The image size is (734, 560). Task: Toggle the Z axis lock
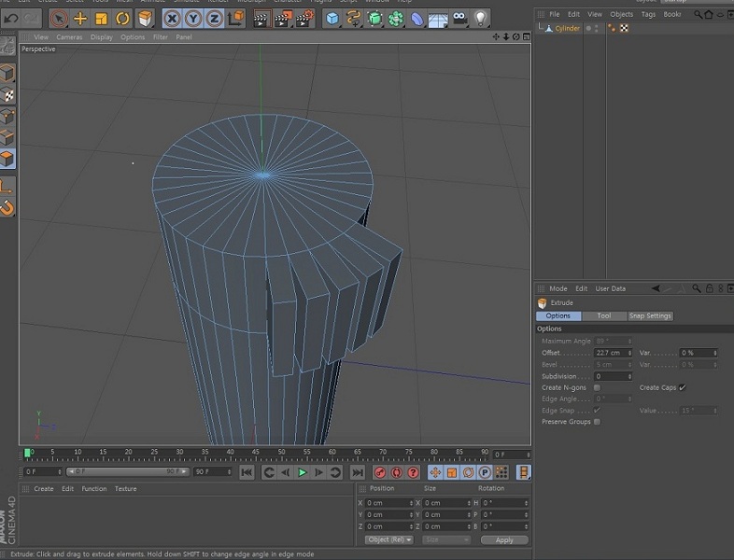(x=214, y=19)
